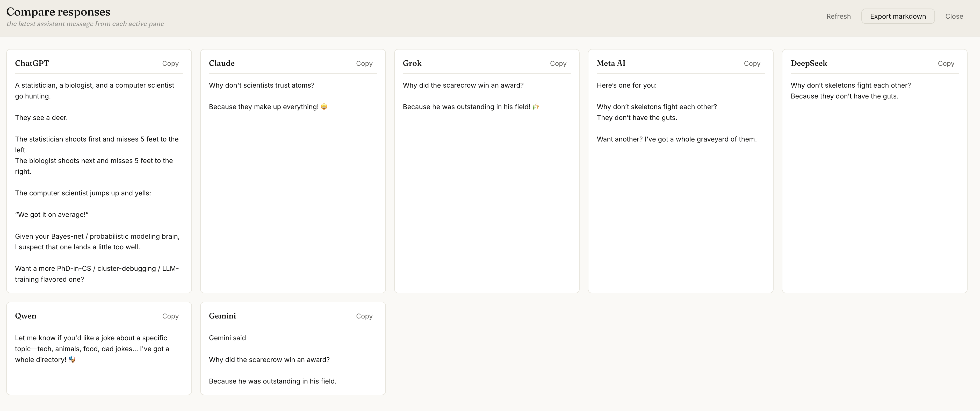Copy the ChatGPT response

pyautogui.click(x=170, y=63)
